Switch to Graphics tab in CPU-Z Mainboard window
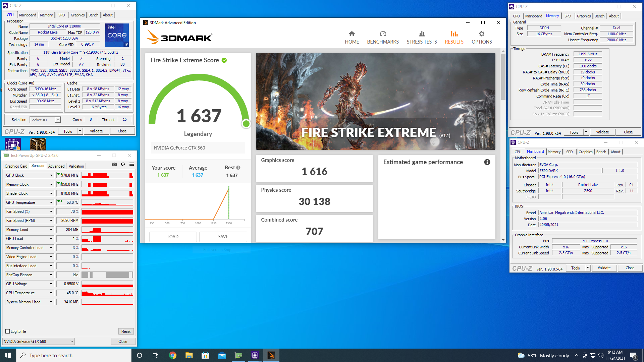 pyautogui.click(x=585, y=152)
